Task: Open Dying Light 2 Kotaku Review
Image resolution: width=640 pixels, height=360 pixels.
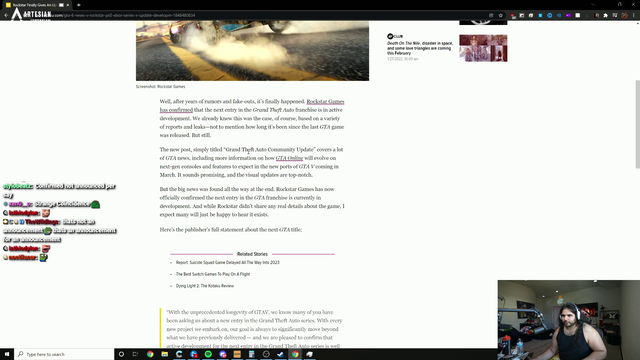Action: coord(205,286)
